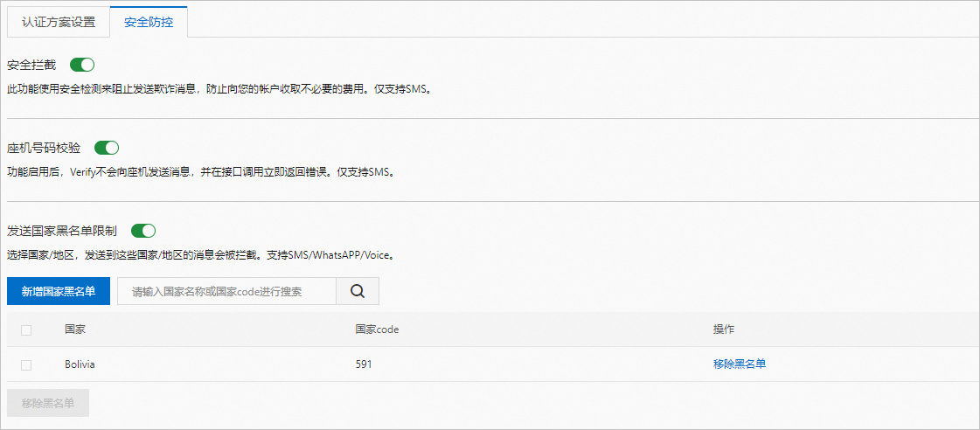980x430 pixels.
Task: Disable the 座机号码校验 switch
Action: (107, 148)
